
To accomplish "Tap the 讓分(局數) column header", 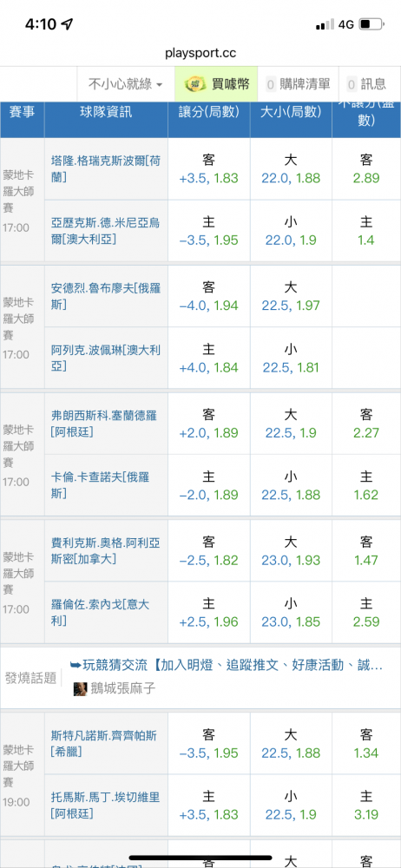I will click(x=209, y=112).
